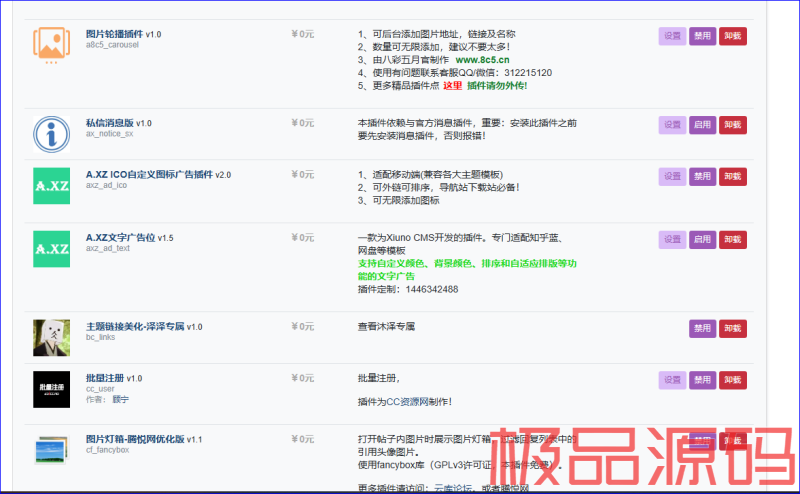This screenshot has height=494, width=800.
Task: Uninstall the A.XZ文字广告位 plugin
Action: tap(733, 240)
